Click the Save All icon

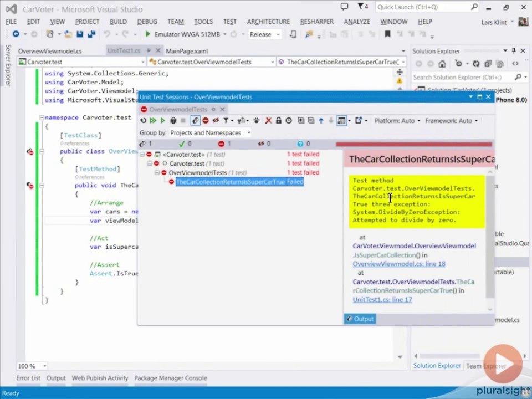(x=91, y=34)
